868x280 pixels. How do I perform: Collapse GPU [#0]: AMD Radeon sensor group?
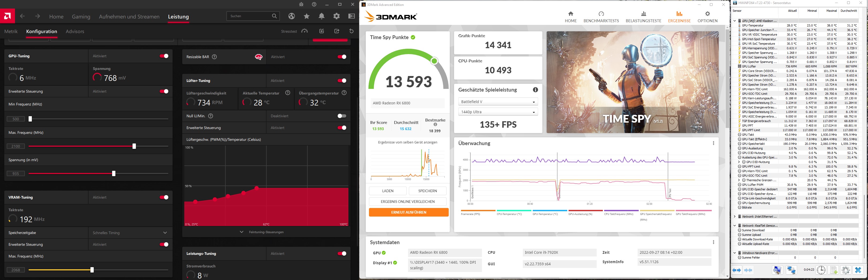pos(734,21)
